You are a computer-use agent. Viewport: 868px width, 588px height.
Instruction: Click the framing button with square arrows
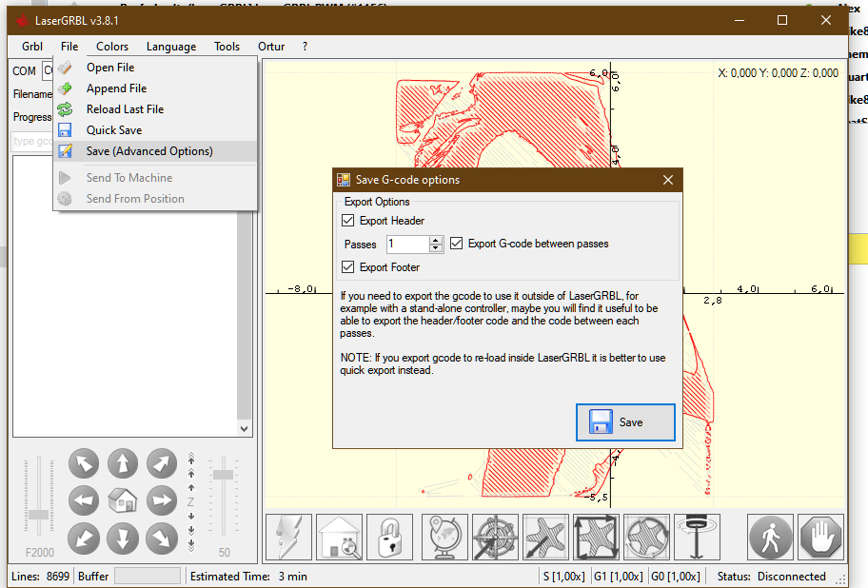[x=596, y=538]
